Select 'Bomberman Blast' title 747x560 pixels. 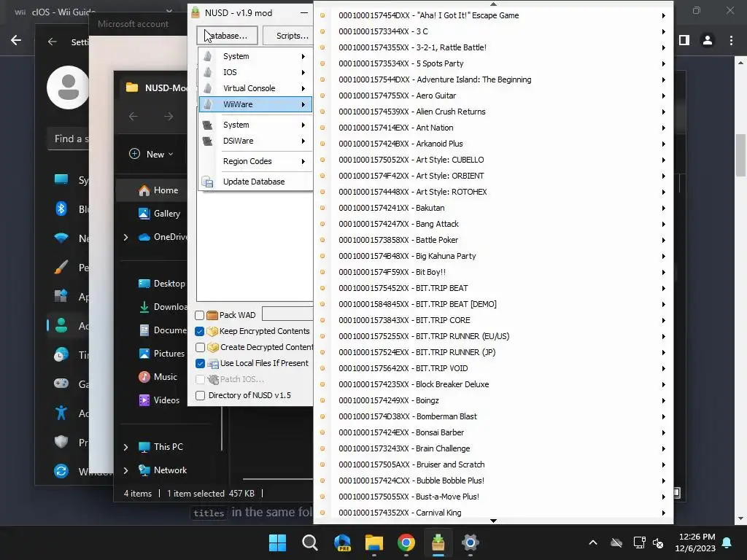click(x=446, y=416)
